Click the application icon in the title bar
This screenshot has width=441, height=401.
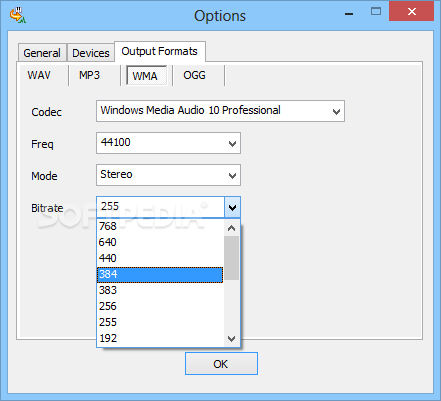[18, 15]
